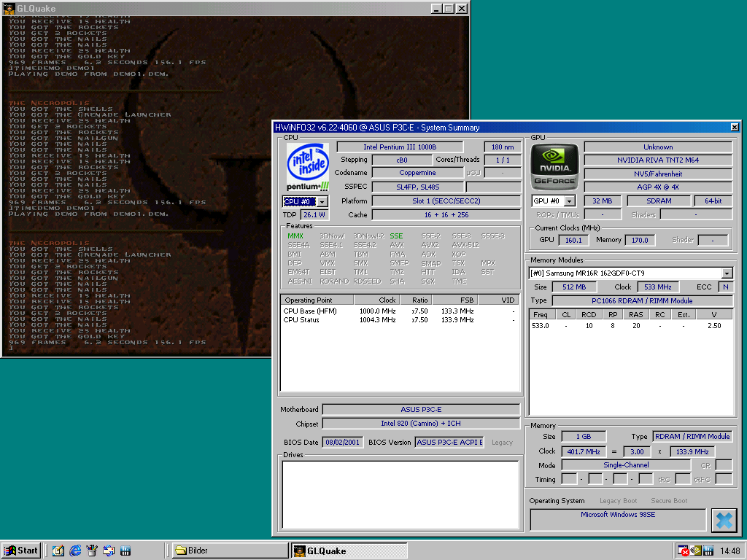The height and width of the screenshot is (560, 747).
Task: Open the Windows Start menu
Action: pyautogui.click(x=21, y=551)
